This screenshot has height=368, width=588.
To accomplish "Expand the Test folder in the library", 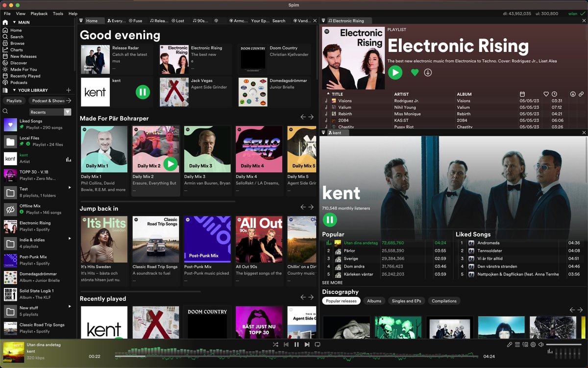I will pos(70,187).
